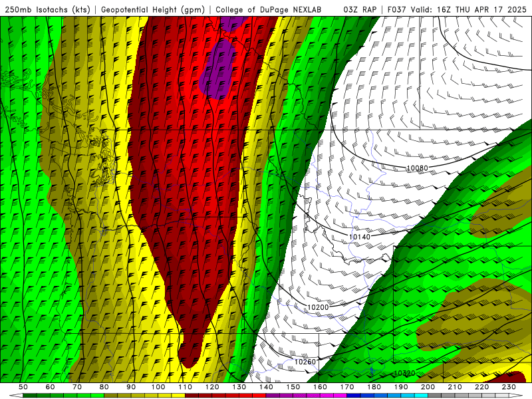The width and height of the screenshot is (532, 399).
Task: Click the 10140 height contour label
Action: coord(359,237)
